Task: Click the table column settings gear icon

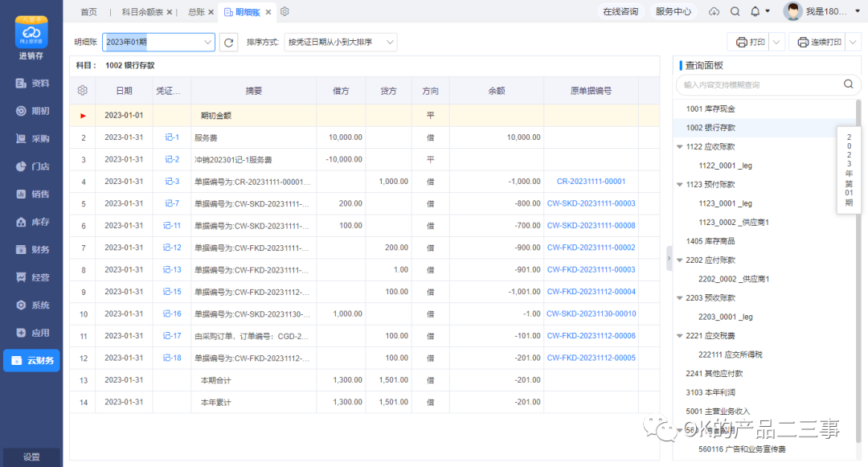Action: (x=82, y=91)
